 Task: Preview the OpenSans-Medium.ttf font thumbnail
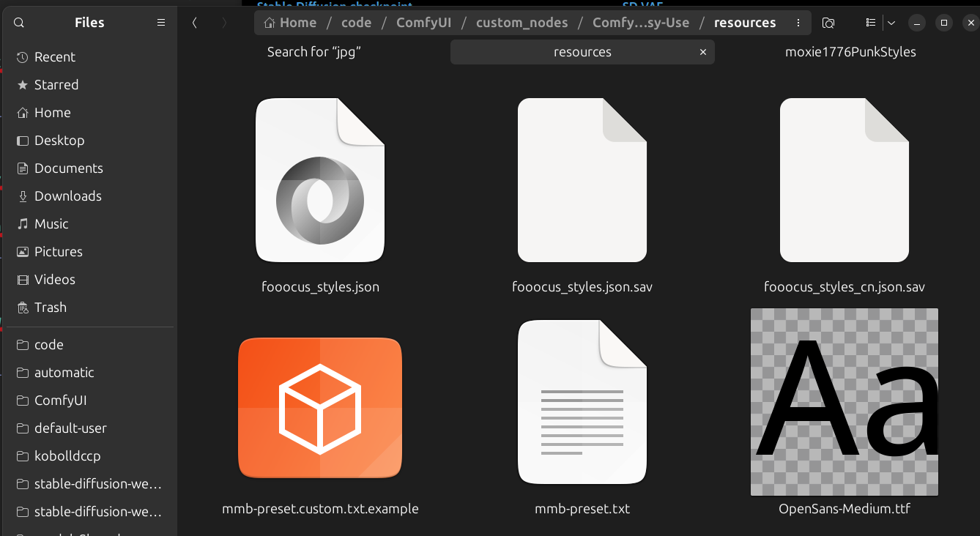[844, 402]
